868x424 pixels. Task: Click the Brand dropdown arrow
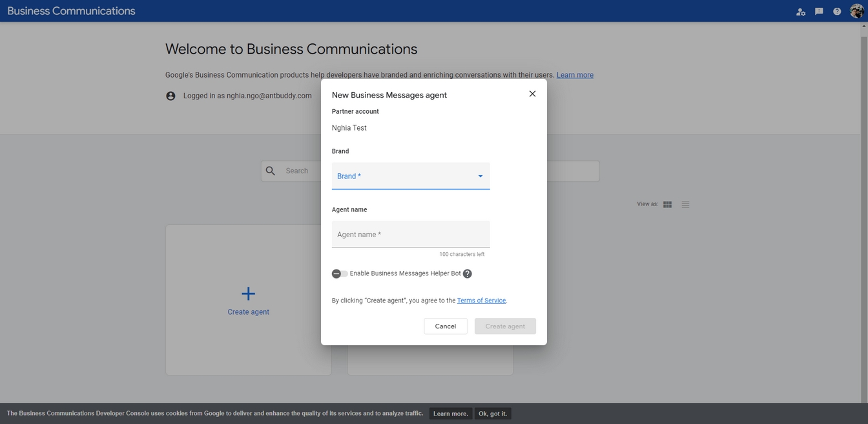tap(480, 176)
